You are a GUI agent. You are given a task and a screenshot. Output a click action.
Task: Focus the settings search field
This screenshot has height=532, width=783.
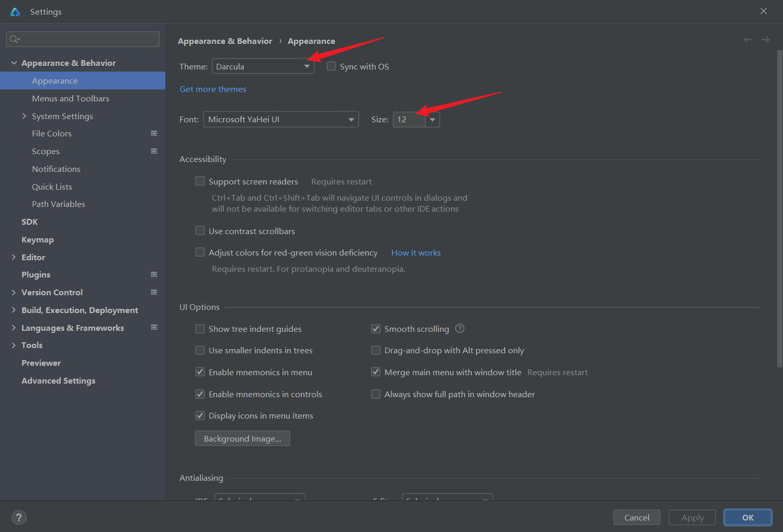(x=83, y=39)
